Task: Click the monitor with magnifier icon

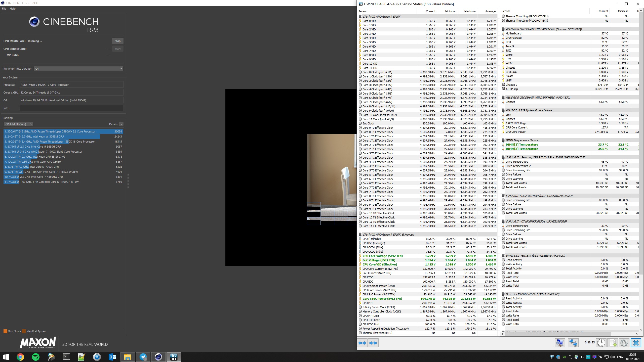Action: pos(560,343)
